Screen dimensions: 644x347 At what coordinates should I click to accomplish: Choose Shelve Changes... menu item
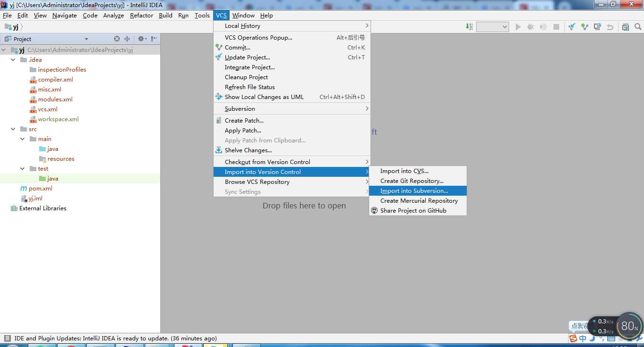pyautogui.click(x=292, y=150)
